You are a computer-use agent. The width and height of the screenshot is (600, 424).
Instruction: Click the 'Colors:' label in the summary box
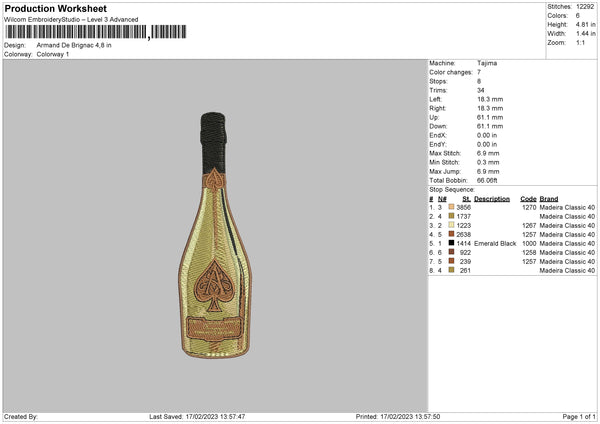(x=557, y=16)
